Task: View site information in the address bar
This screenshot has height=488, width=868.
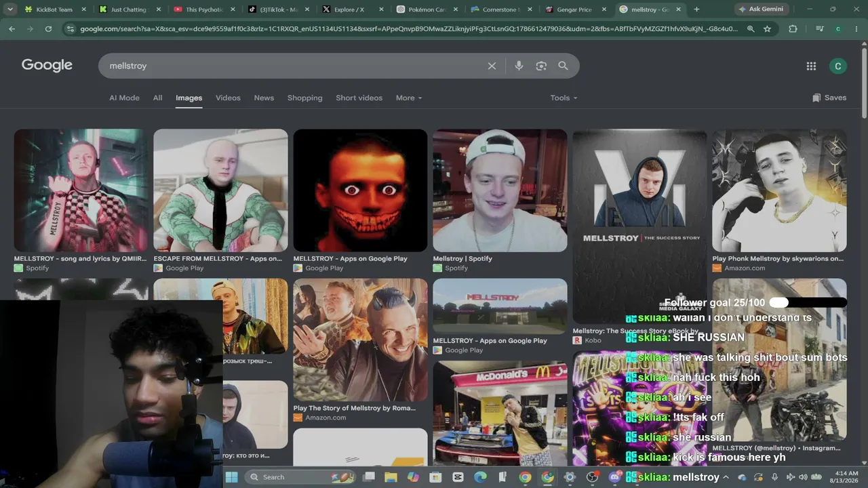Action: pos(69,29)
